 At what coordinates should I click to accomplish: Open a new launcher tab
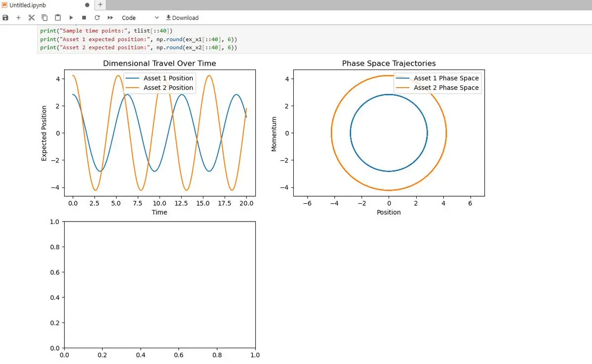click(100, 5)
